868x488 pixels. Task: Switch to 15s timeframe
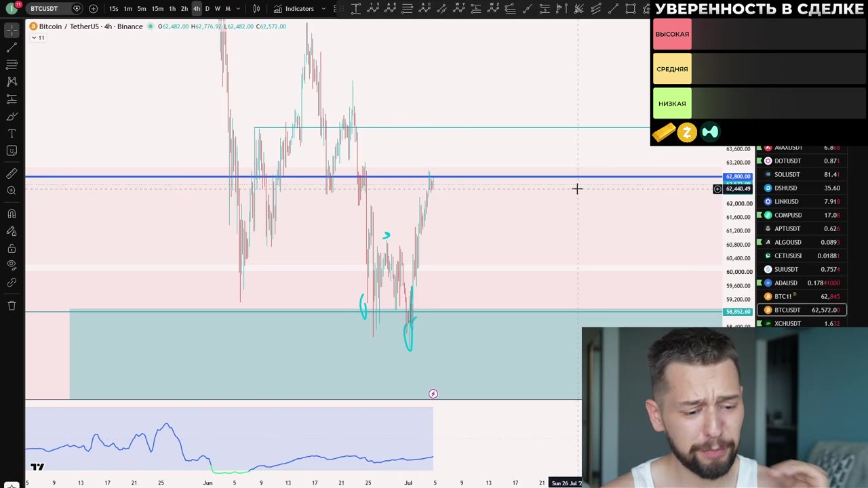click(113, 8)
